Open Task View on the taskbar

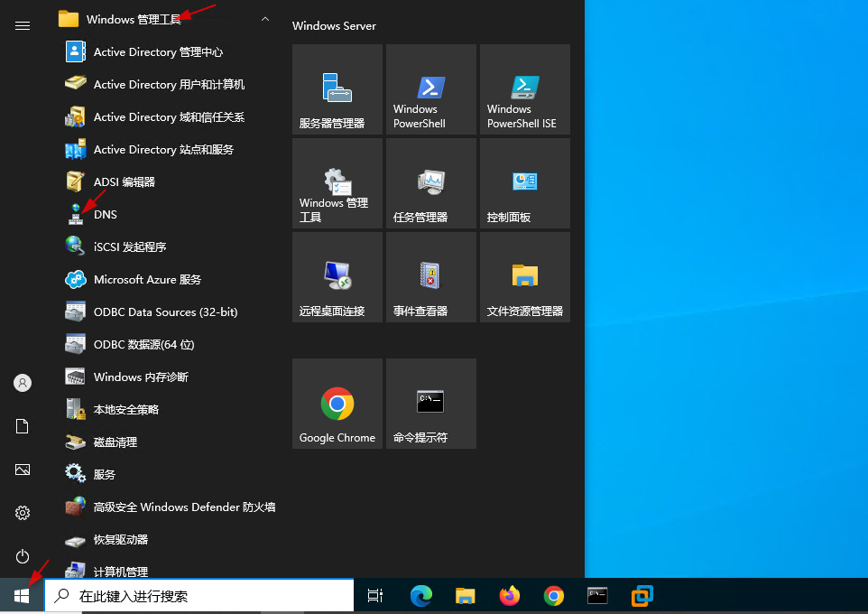375,596
